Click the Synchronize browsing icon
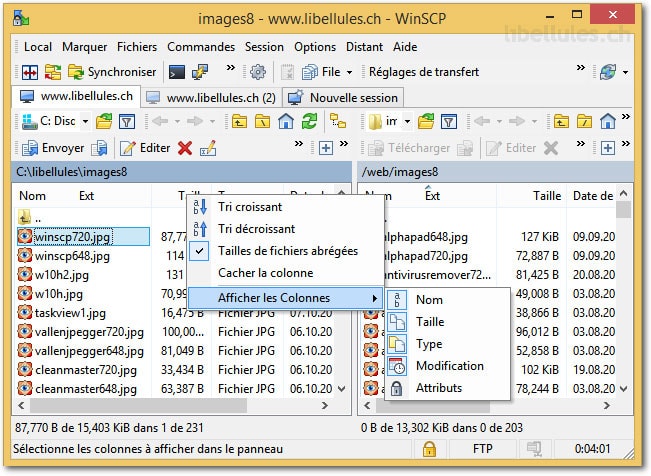651x476 pixels. pyautogui.click(x=53, y=72)
